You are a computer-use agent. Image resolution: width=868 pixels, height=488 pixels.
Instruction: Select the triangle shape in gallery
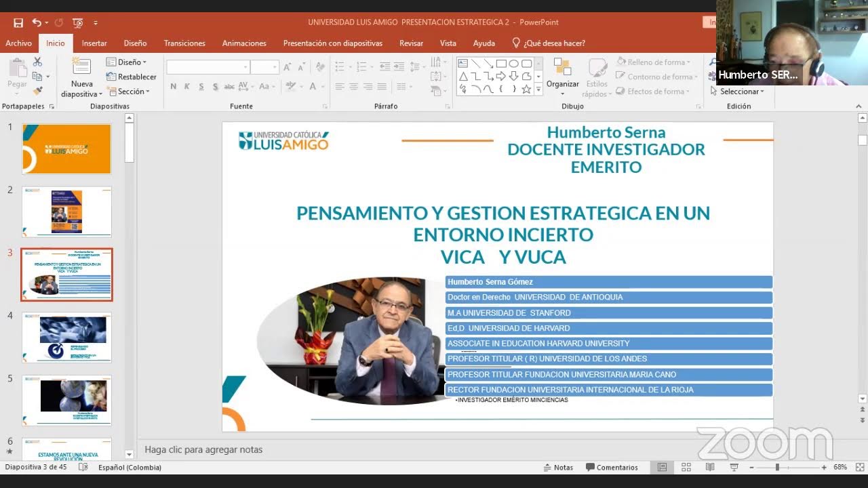pos(463,77)
